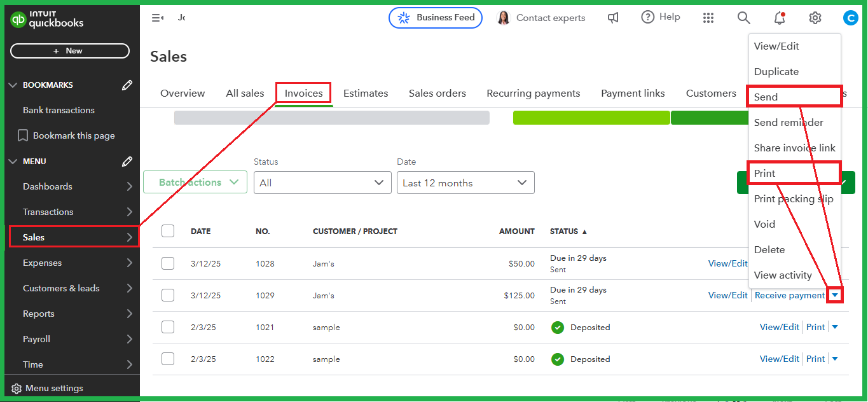Check the box for invoice 1021
The width and height of the screenshot is (868, 402).
tap(168, 327)
